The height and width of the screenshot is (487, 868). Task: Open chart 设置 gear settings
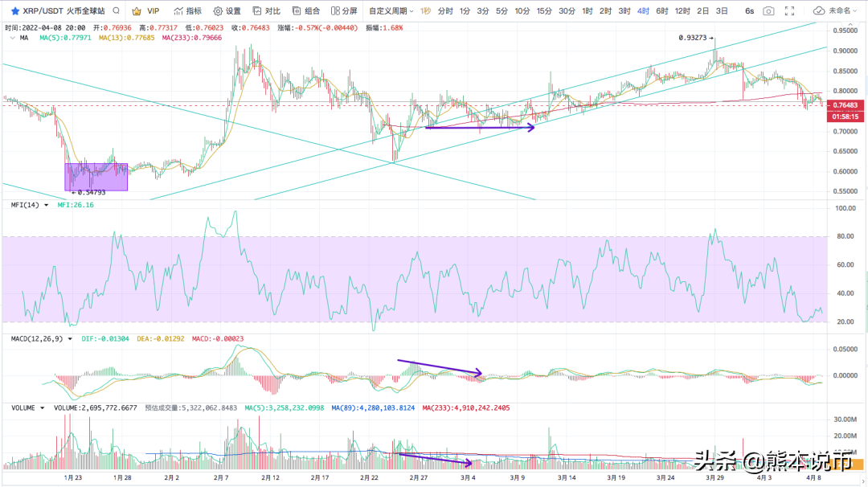point(227,11)
